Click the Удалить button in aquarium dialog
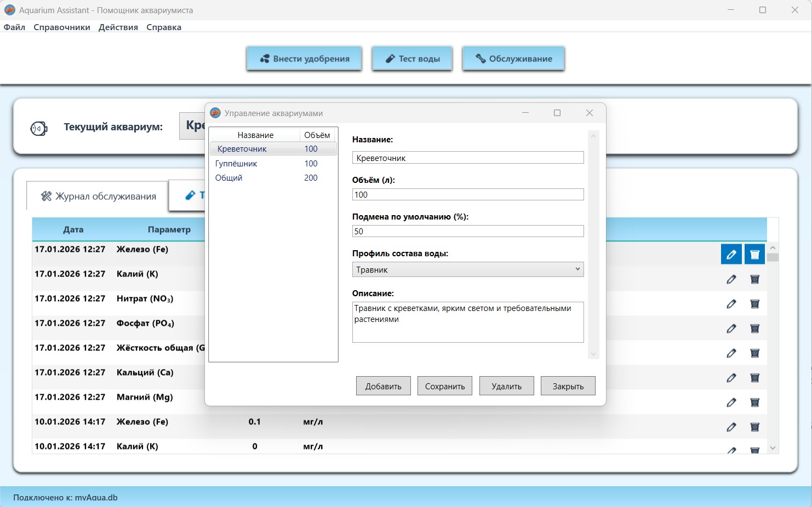The height and width of the screenshot is (507, 812). click(x=506, y=386)
